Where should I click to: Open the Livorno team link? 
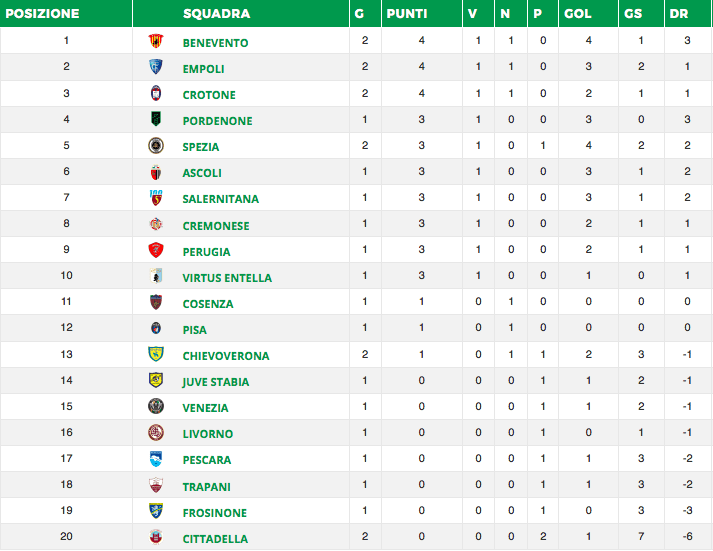point(207,434)
